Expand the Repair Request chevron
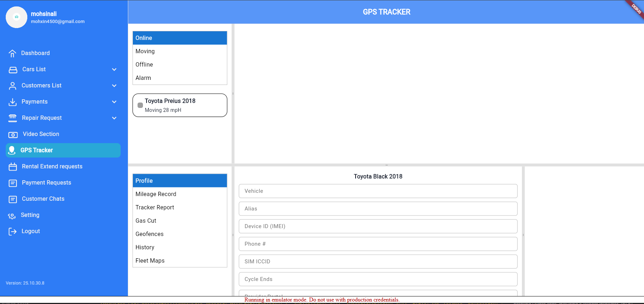The height and width of the screenshot is (304, 644). [114, 118]
